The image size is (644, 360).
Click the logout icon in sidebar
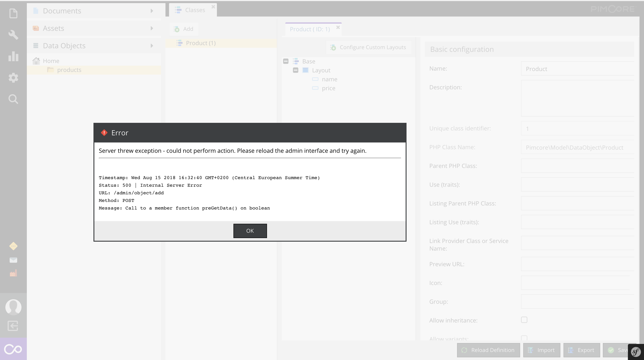(13, 325)
